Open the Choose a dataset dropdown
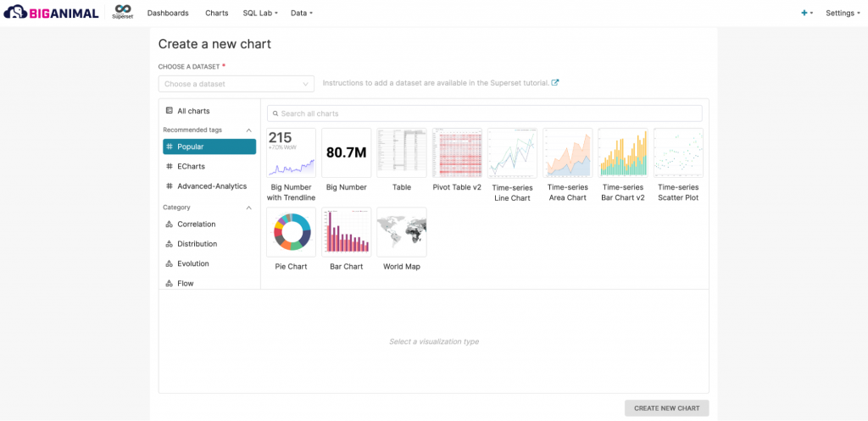Viewport: 868px width, 421px height. point(236,84)
